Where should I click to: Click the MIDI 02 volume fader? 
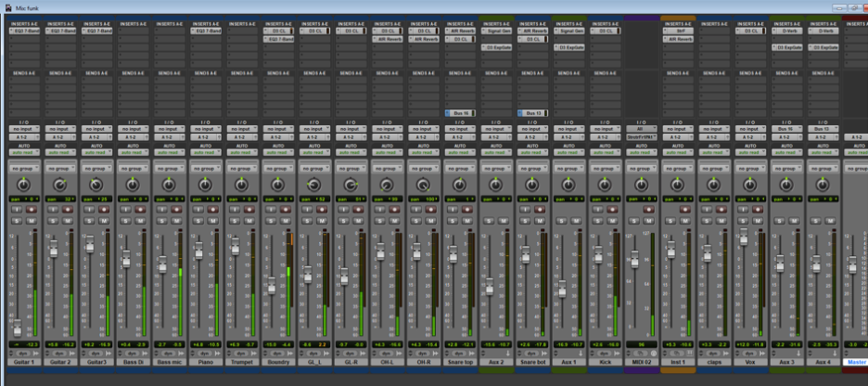click(634, 259)
